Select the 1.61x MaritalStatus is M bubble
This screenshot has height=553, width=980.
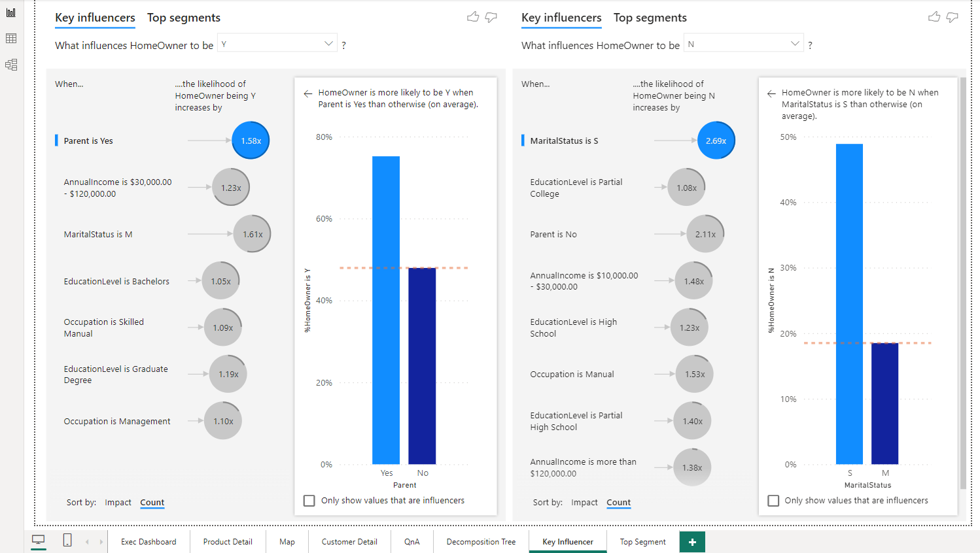[252, 234]
